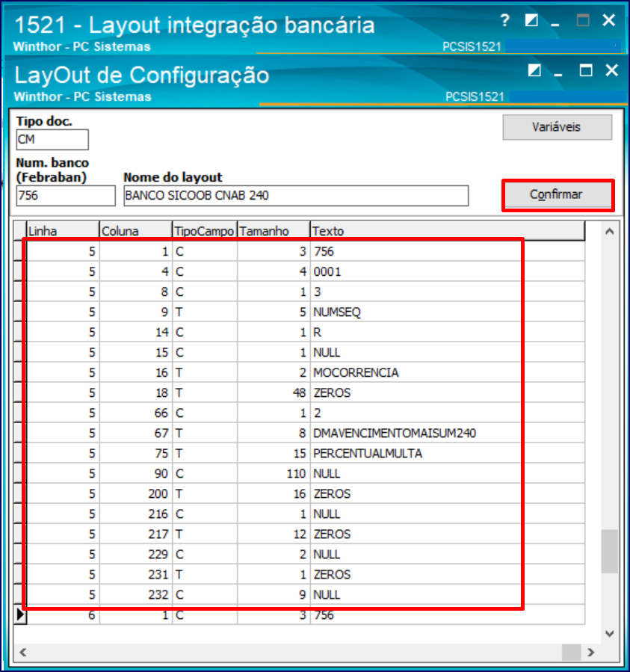Close the 1521 Layout integração bancária window
Viewport: 630px width, 672px height.
click(609, 20)
